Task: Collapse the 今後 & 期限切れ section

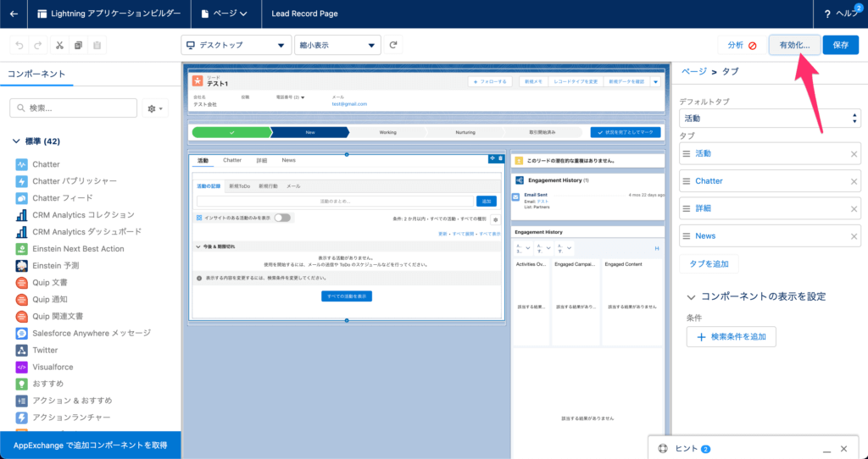Action: [198, 246]
